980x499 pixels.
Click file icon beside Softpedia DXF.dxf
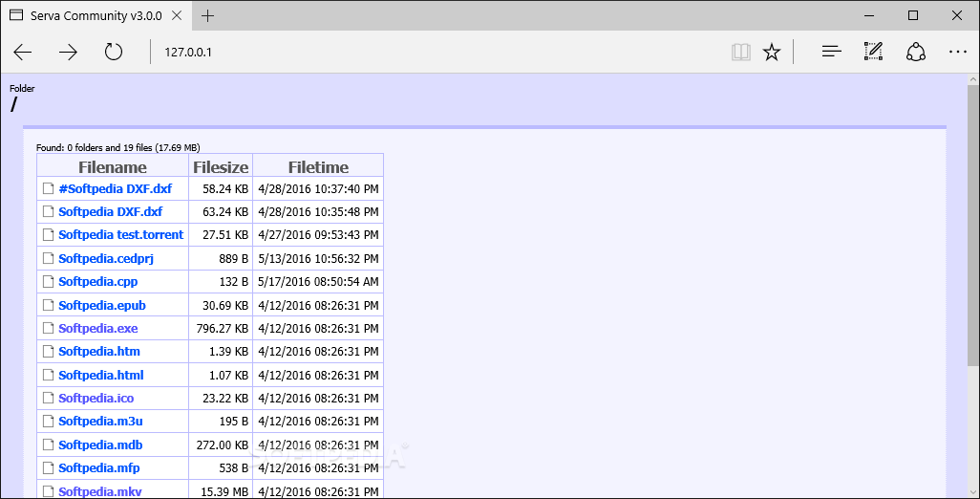(x=48, y=211)
